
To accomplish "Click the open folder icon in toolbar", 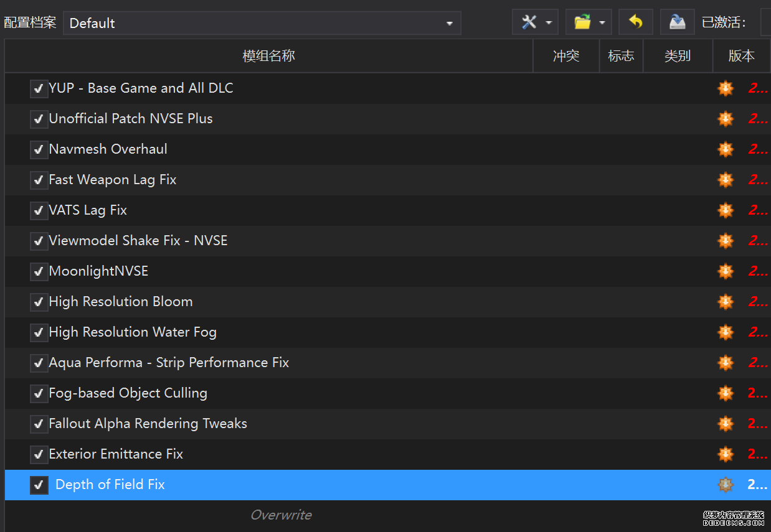I will [582, 22].
